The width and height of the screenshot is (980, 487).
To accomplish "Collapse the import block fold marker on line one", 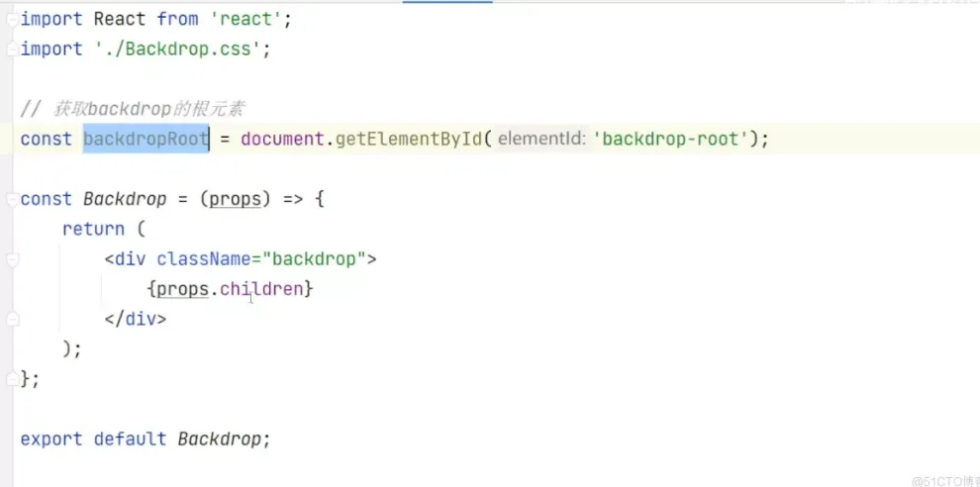I will coord(12,20).
